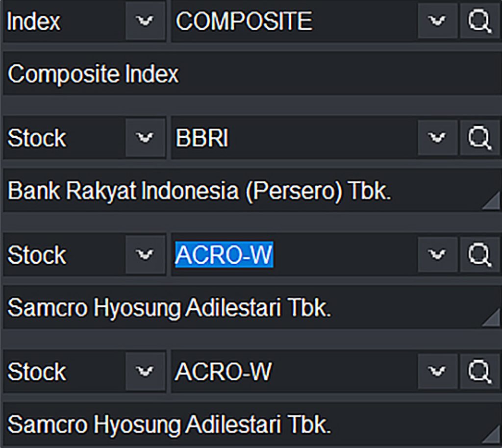Expand the Samcro Hyosung Adilestari corner triangle
The width and height of the screenshot is (502, 448).
pyautogui.click(x=493, y=318)
